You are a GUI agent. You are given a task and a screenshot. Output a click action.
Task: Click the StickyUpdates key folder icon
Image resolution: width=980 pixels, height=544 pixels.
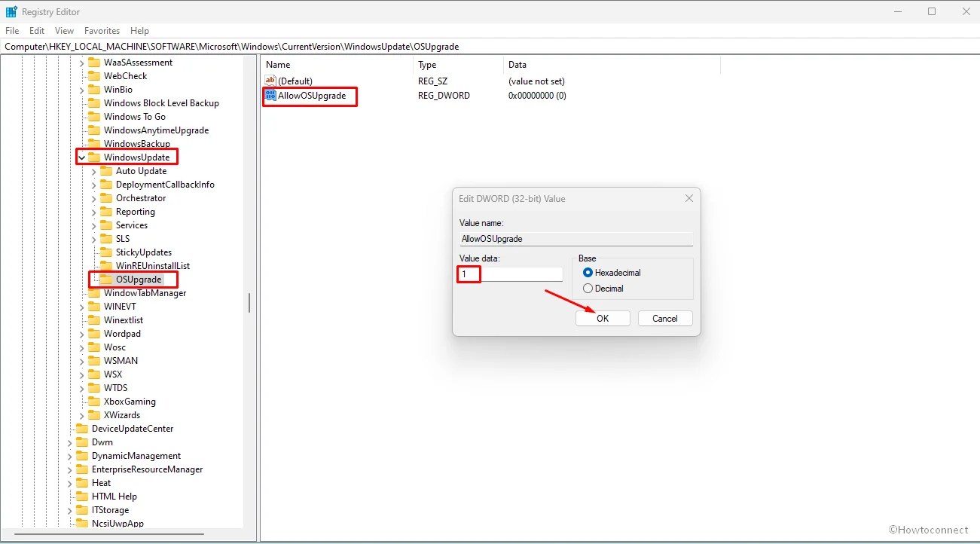pos(105,252)
